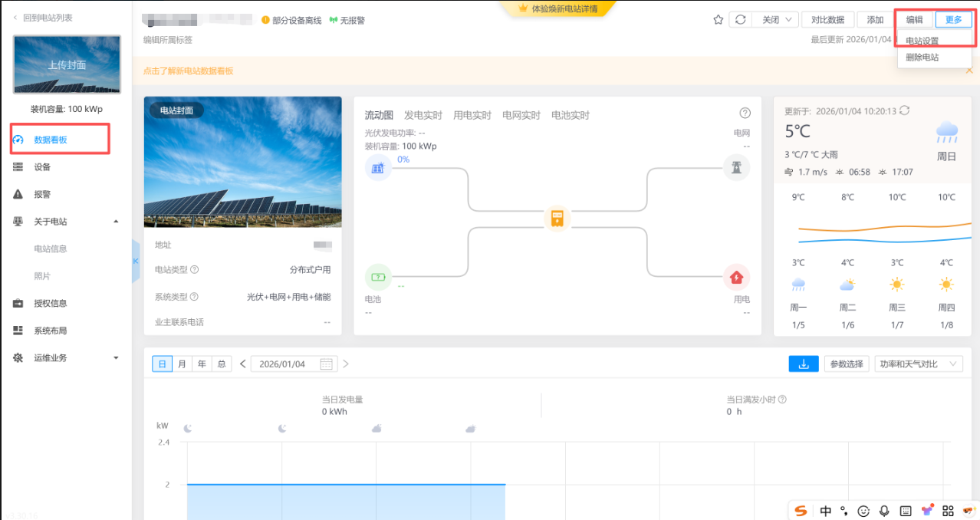Close the orange notice banner
The image size is (980, 520).
tap(969, 71)
